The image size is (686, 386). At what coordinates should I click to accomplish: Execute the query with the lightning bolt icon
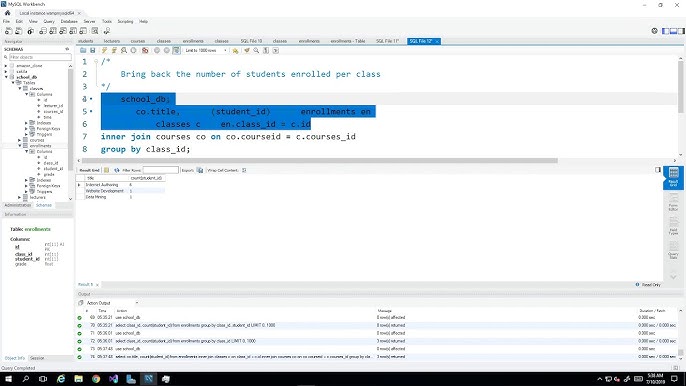(x=105, y=51)
